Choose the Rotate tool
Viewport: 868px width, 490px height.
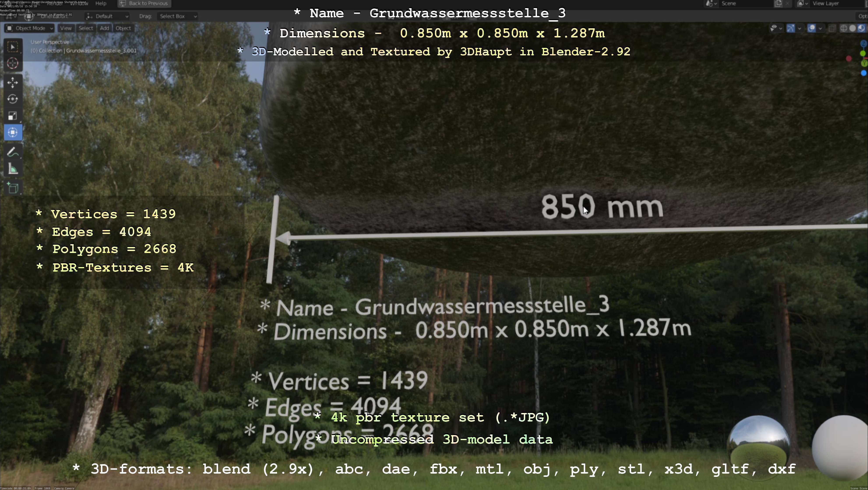pos(13,99)
